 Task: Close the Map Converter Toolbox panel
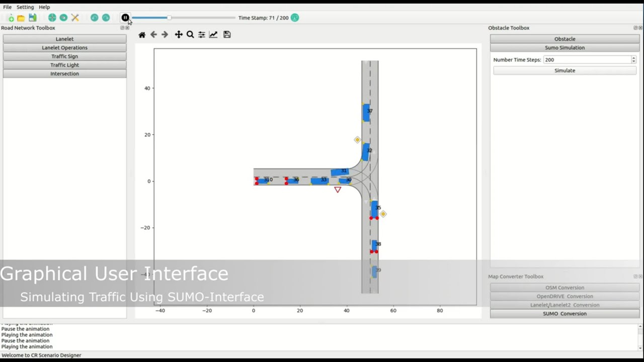[640, 277]
